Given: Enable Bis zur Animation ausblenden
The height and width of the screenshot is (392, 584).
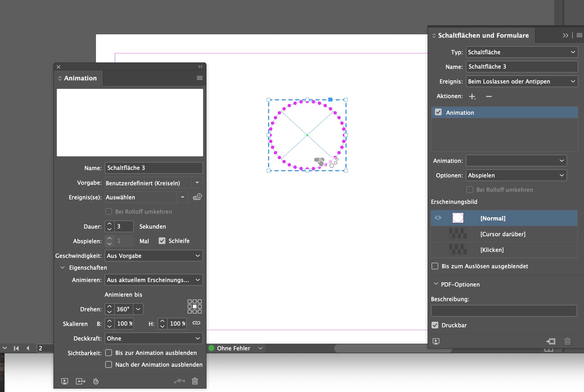Looking at the screenshot, I should 109,353.
